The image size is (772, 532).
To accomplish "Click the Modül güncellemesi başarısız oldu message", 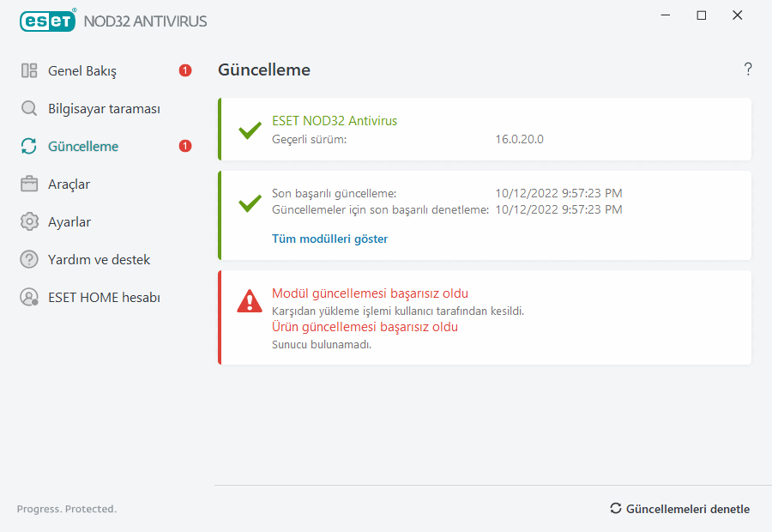I will [x=370, y=293].
